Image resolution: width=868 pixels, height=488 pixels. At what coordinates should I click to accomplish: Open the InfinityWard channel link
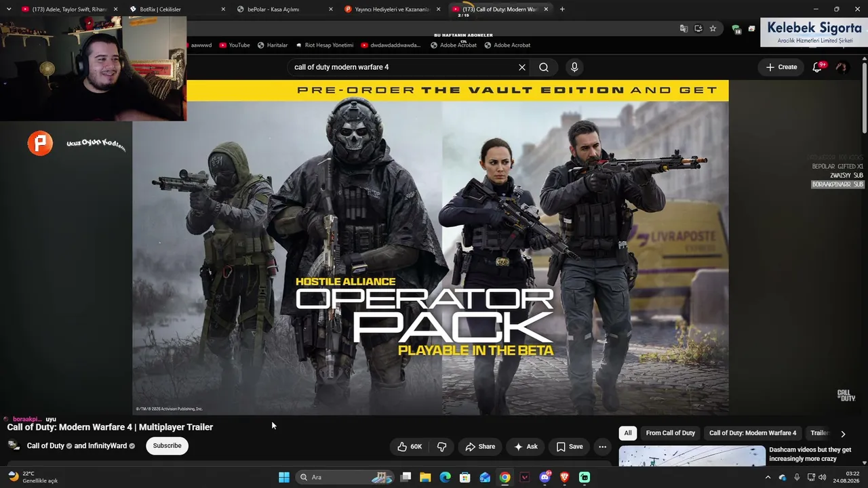point(107,446)
